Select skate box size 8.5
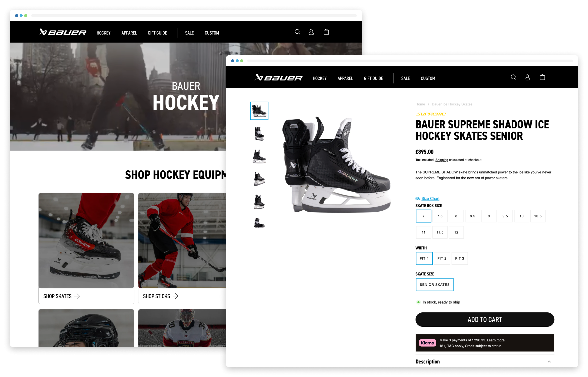The height and width of the screenshot is (377, 588). click(472, 216)
